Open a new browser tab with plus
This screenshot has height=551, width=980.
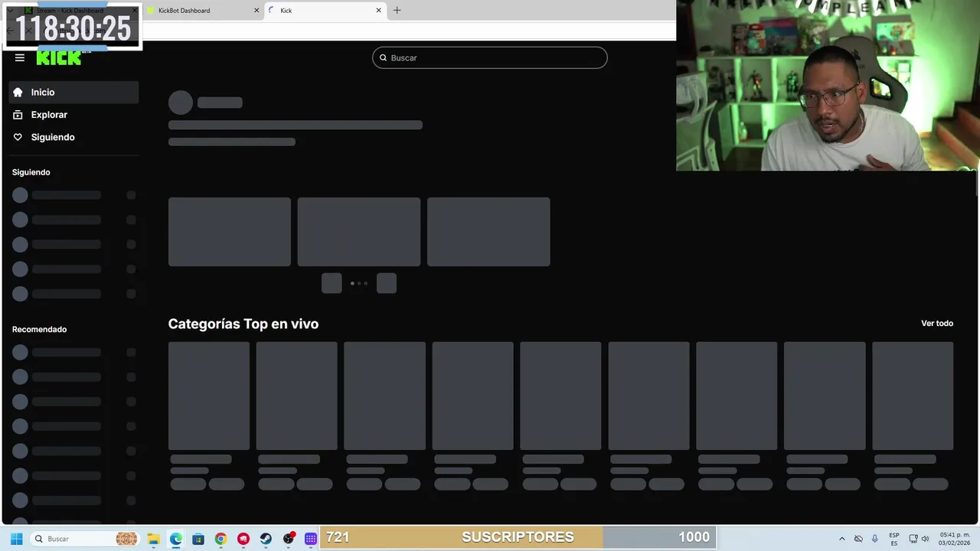(x=397, y=10)
